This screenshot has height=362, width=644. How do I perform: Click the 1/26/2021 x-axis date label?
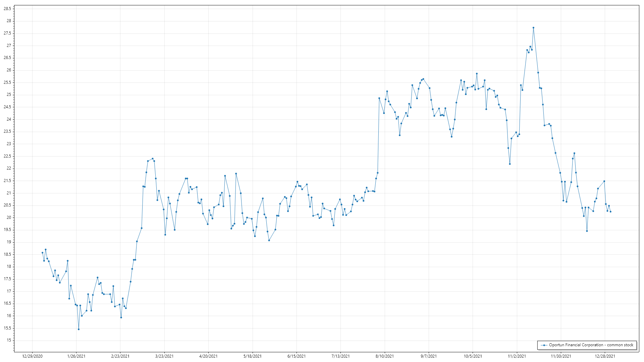click(76, 356)
